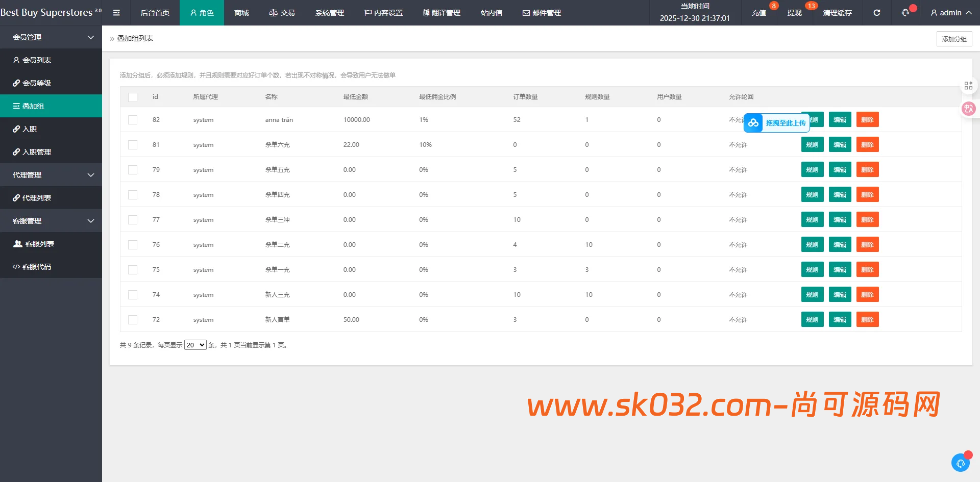Click the floating widgets icon on right edge
The width and height of the screenshot is (980, 482).
968,85
